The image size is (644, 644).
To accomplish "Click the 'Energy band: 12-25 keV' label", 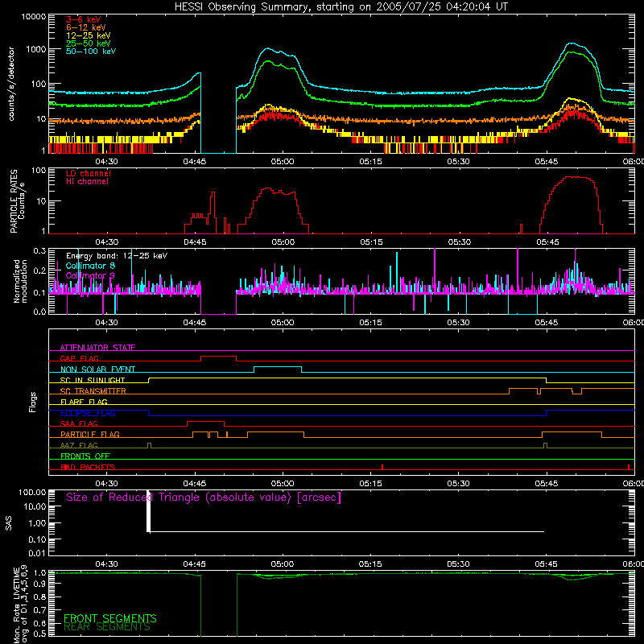I will point(117,256).
